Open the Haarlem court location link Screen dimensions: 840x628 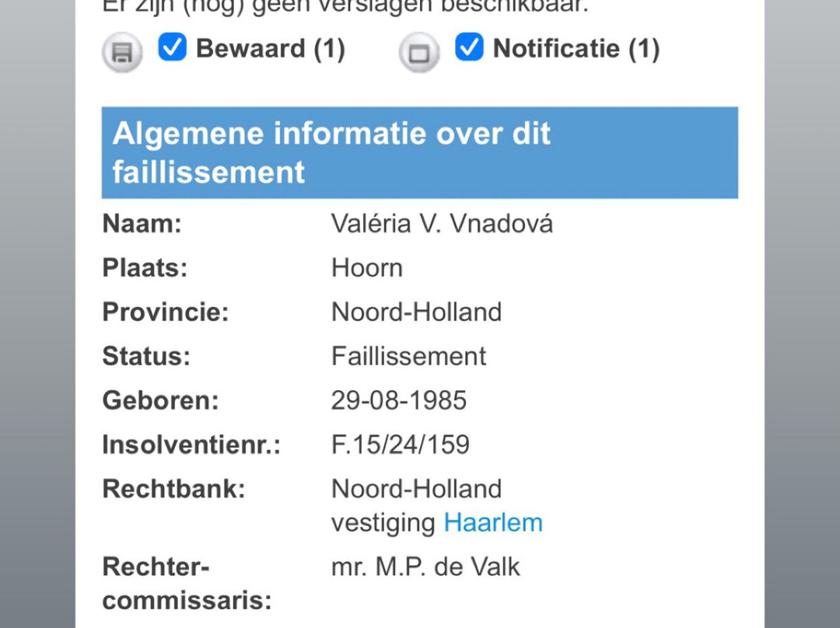492,522
